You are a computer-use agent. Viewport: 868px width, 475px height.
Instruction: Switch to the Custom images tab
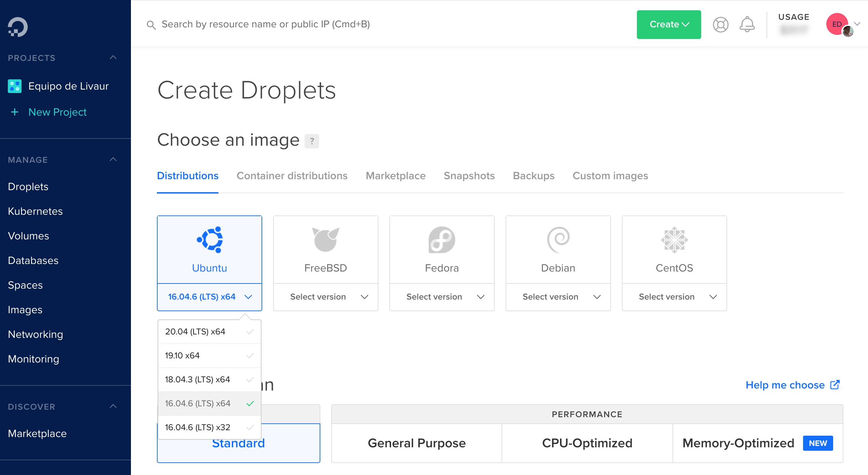[x=610, y=176]
